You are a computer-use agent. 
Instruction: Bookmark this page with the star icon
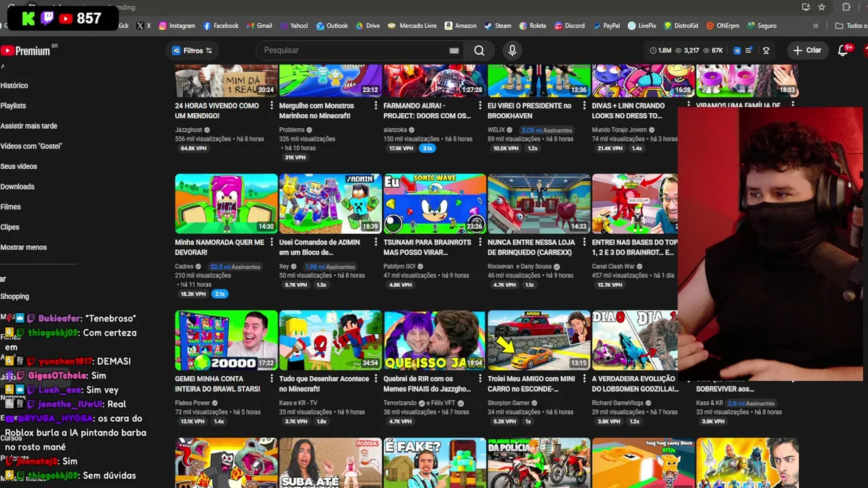coord(821,7)
